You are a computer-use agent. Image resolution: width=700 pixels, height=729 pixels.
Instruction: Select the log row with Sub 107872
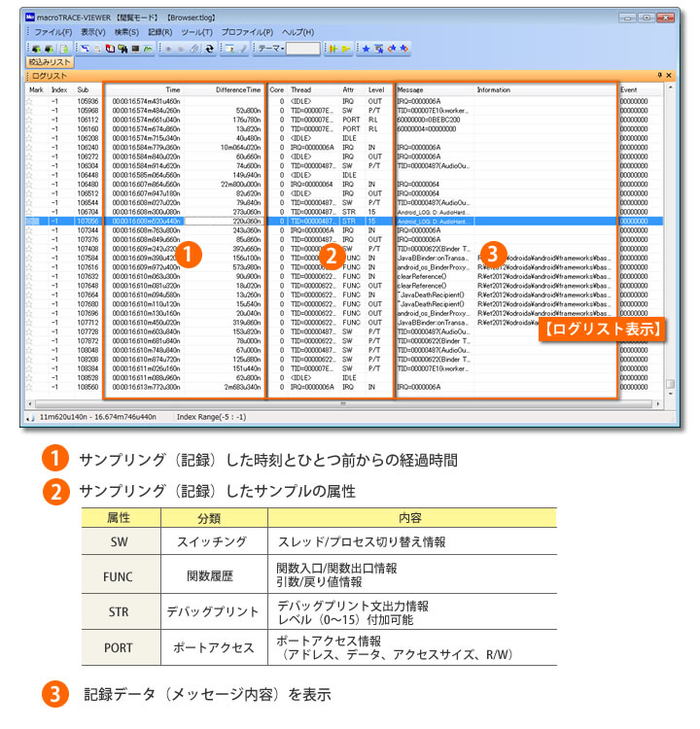click(344, 341)
